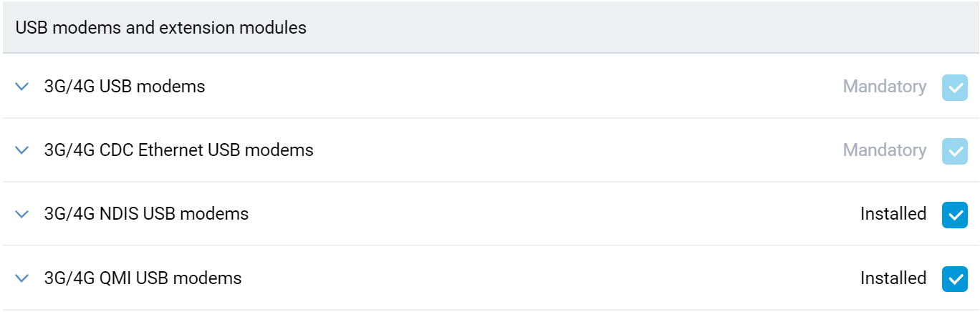The image size is (980, 312).
Task: Expand the 3G/4G NDIS USB modems chevron
Action: coord(22,214)
